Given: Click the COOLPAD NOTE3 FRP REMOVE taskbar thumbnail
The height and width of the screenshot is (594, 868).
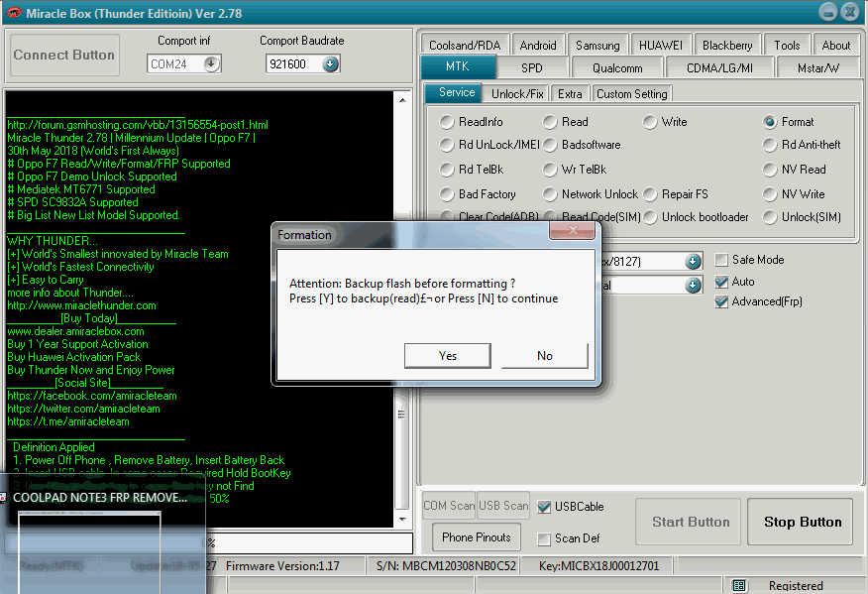Looking at the screenshot, I should coord(102,535).
